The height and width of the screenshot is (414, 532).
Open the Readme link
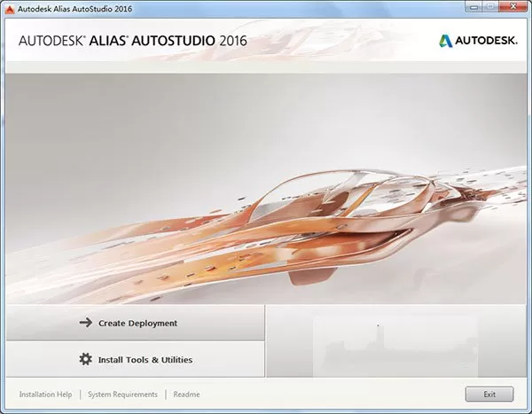click(186, 394)
